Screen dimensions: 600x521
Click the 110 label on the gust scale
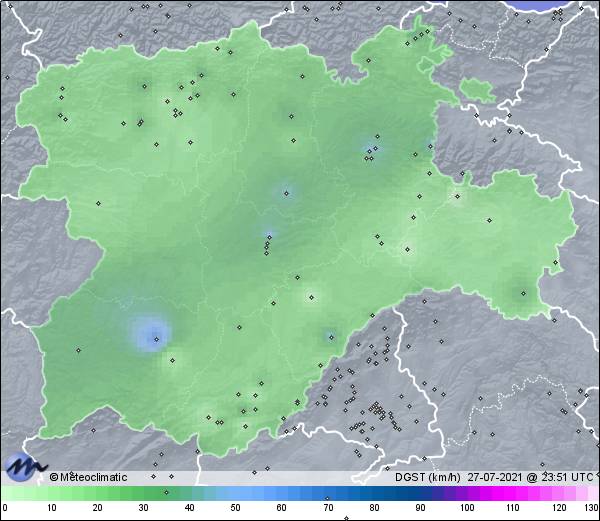[x=513, y=508]
